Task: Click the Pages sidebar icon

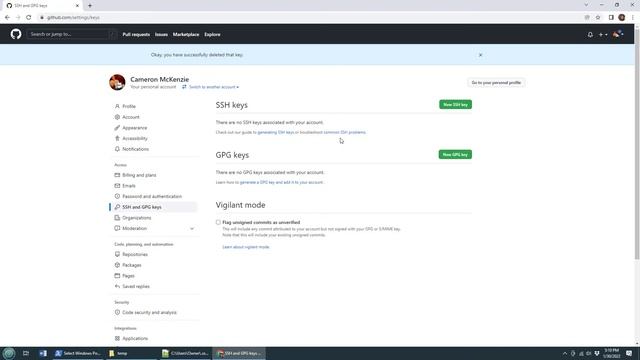Action: tap(117, 276)
